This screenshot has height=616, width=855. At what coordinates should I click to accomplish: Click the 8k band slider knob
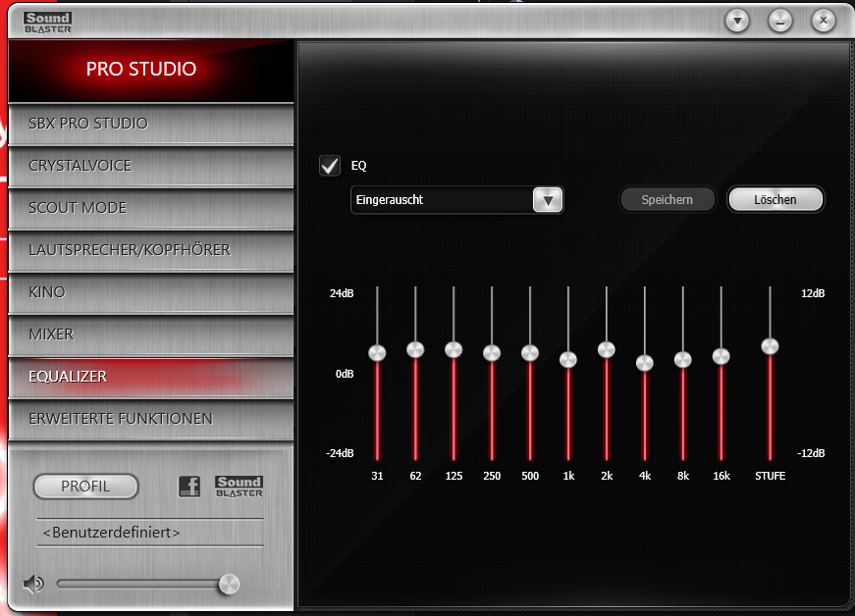(682, 359)
